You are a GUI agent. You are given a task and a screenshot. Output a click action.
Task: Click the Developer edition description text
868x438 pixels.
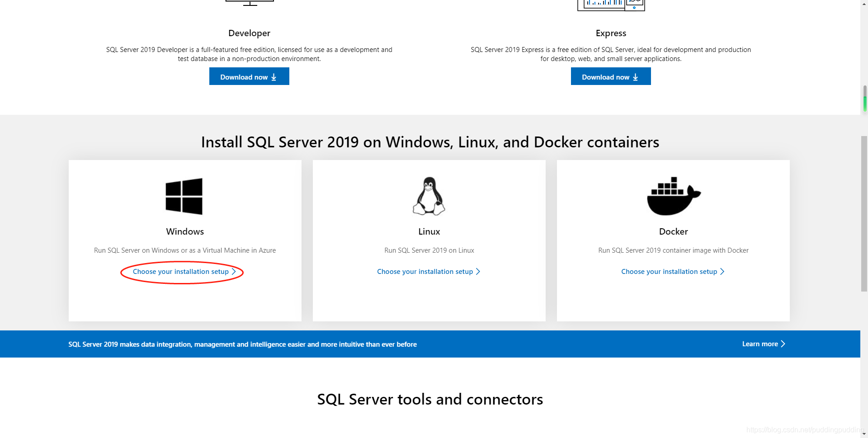click(249, 54)
